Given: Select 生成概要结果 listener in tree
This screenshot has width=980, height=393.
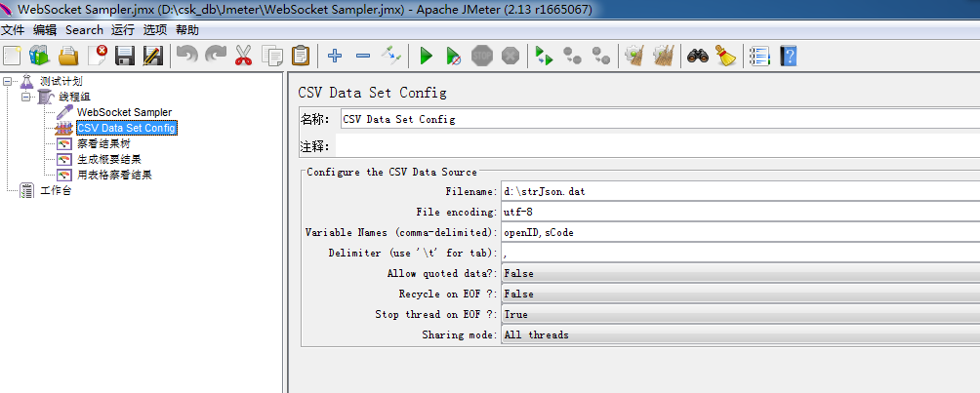Looking at the screenshot, I should 109,159.
